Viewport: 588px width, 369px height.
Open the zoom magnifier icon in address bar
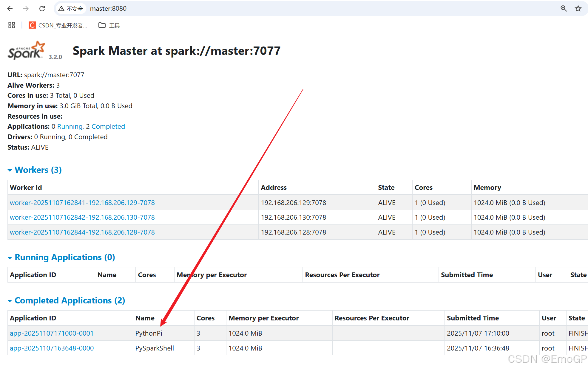(x=563, y=9)
